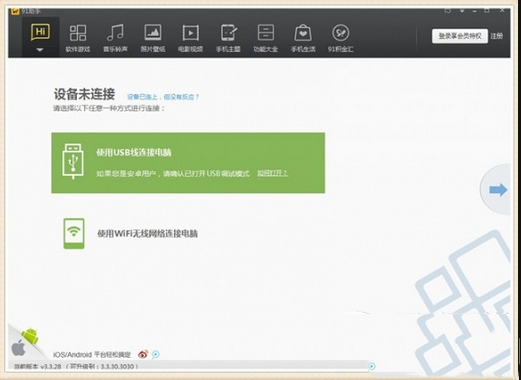
Task: Click the blue right arrow on side
Action: (498, 190)
